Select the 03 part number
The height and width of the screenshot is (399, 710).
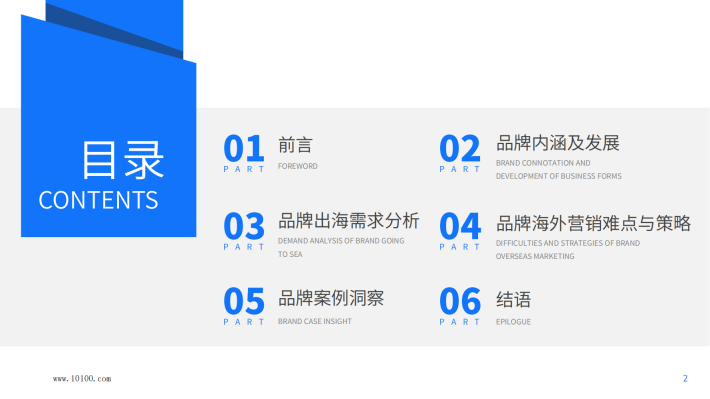tap(244, 226)
